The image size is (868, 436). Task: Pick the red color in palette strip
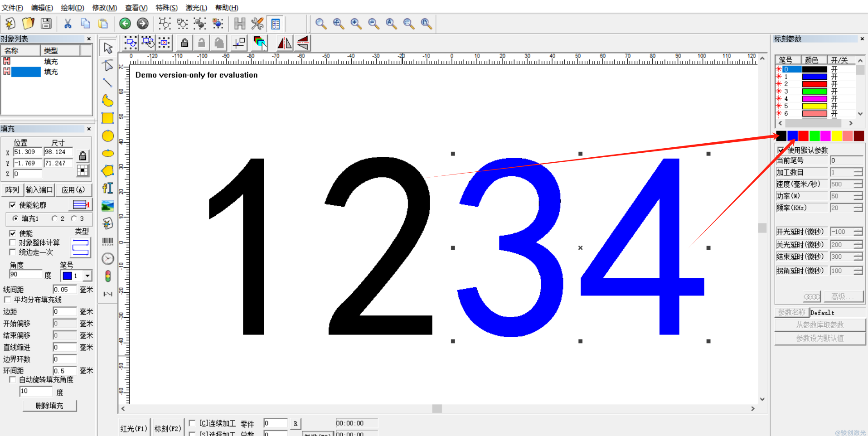[x=803, y=136]
